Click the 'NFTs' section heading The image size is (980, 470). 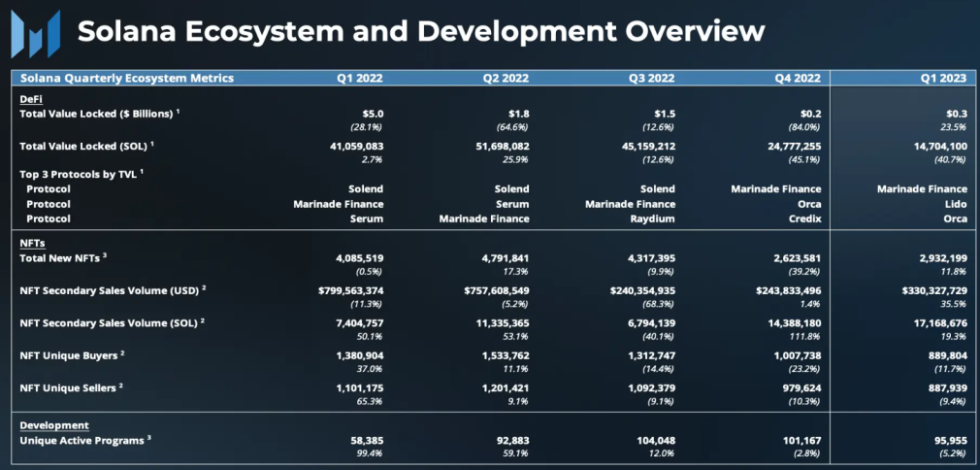click(x=32, y=243)
